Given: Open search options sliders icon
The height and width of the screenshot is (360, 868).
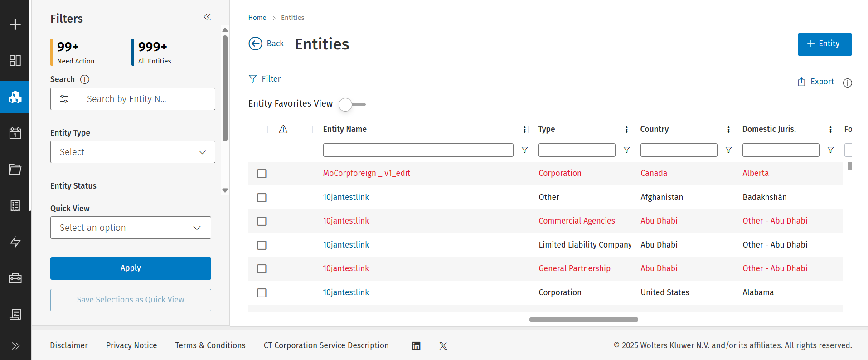Looking at the screenshot, I should click(64, 99).
